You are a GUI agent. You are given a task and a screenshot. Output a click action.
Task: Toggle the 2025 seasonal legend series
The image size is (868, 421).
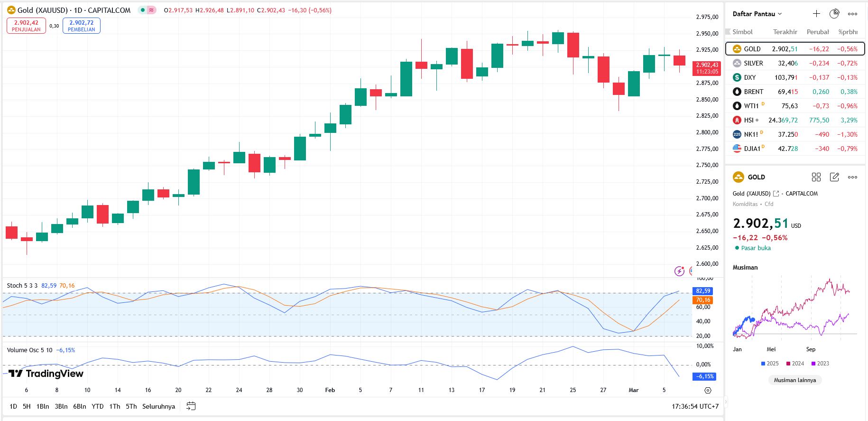(x=769, y=364)
